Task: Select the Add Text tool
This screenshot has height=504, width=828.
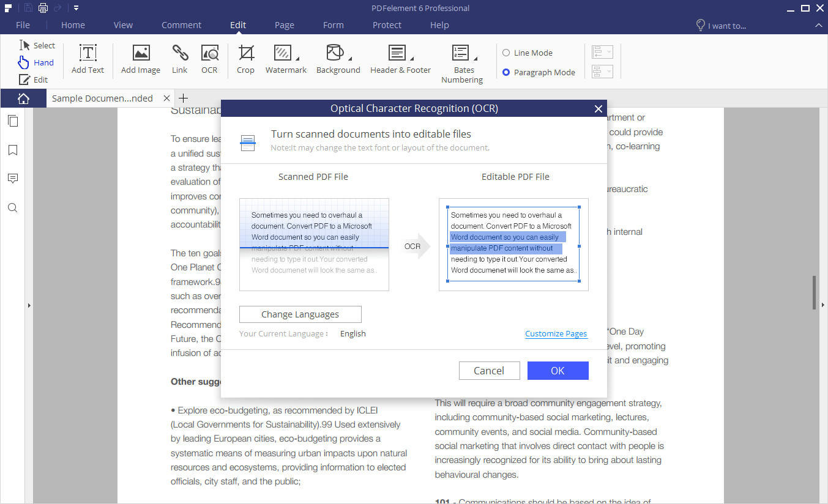Action: pyautogui.click(x=88, y=59)
